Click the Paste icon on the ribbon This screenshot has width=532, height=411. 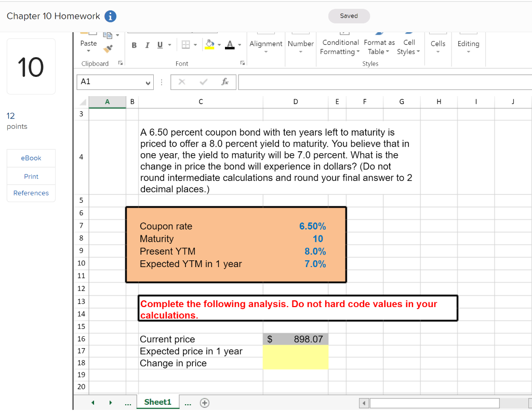[88, 44]
